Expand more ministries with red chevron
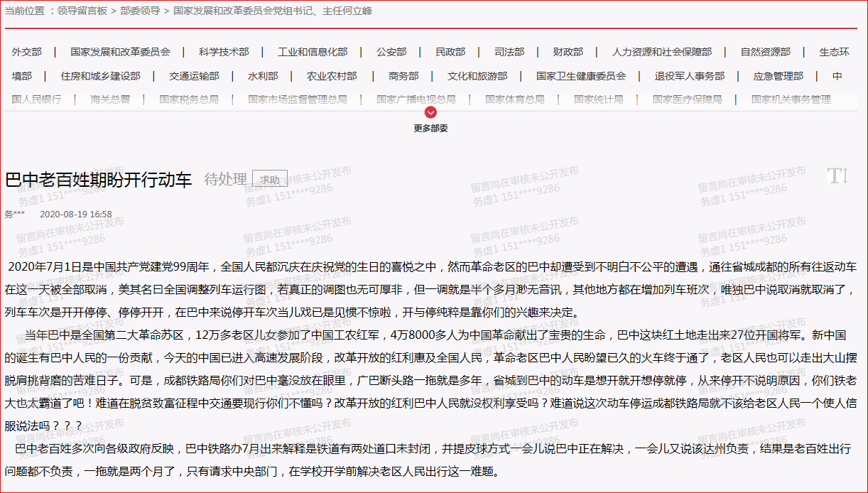Viewport: 868px width, 493px height. coord(430,112)
